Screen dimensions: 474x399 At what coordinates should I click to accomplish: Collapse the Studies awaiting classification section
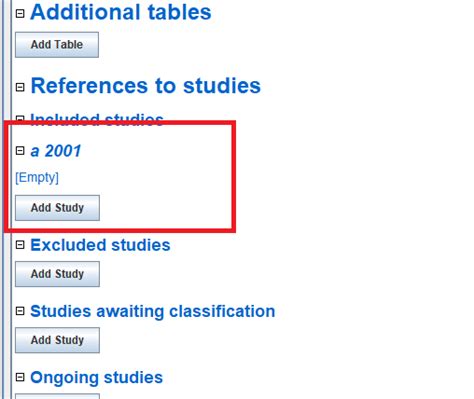pos(20,311)
